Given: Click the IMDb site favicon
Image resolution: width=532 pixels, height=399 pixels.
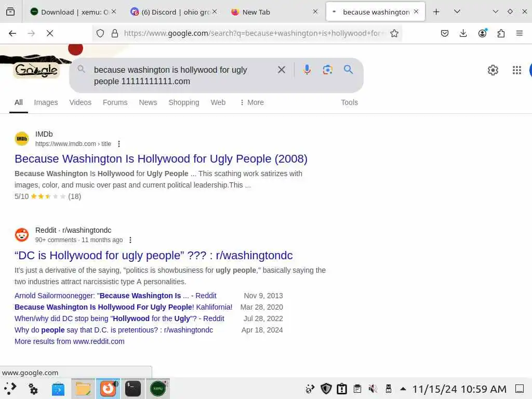Looking at the screenshot, I should point(22,139).
